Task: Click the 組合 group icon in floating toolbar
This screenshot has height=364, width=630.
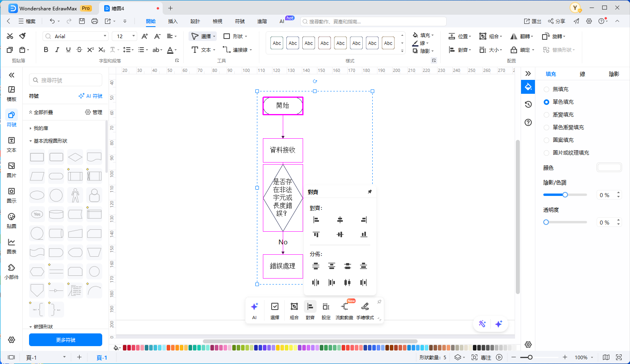Action: [294, 307]
